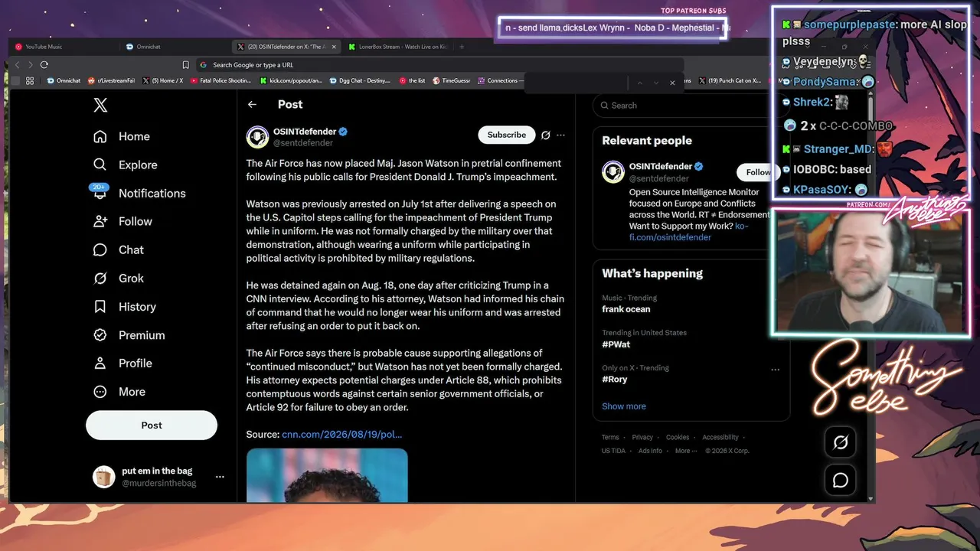Open the Grok icon in the sidebar
The width and height of the screenshot is (980, 551).
(x=100, y=278)
